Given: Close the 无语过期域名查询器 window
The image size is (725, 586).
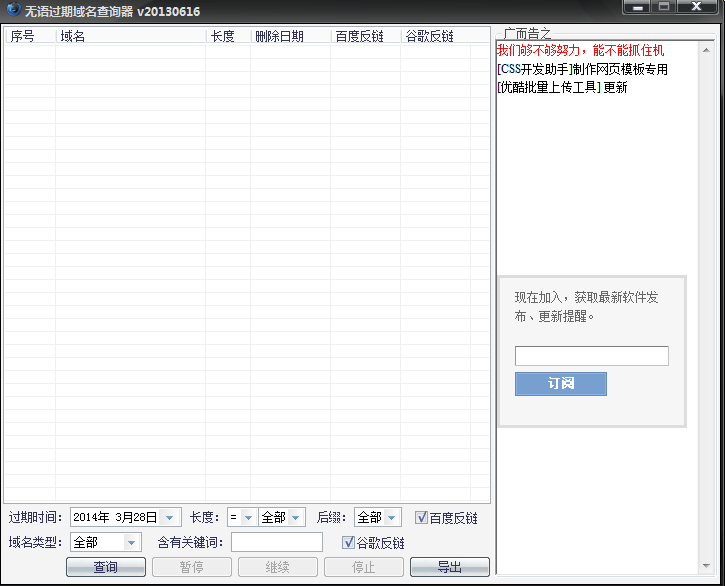Looking at the screenshot, I should [698, 8].
